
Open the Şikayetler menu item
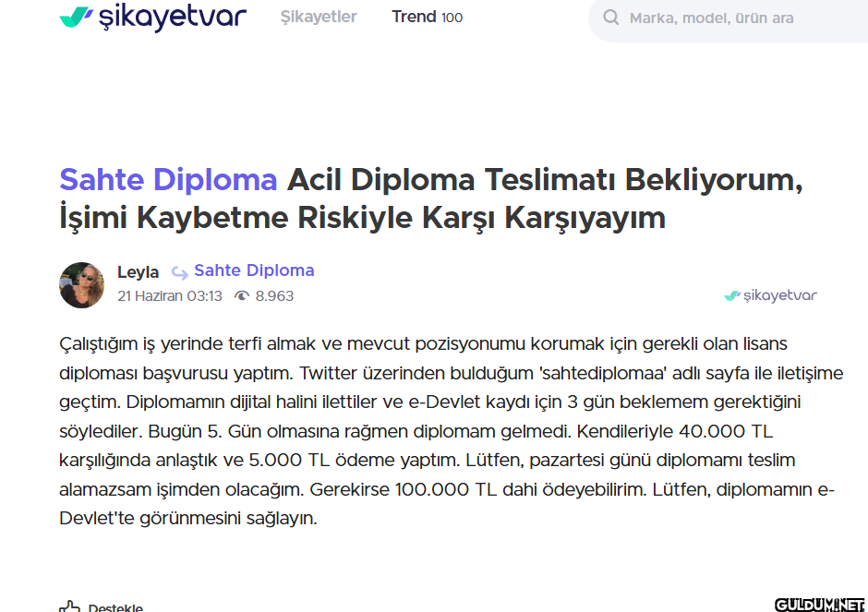click(x=319, y=17)
